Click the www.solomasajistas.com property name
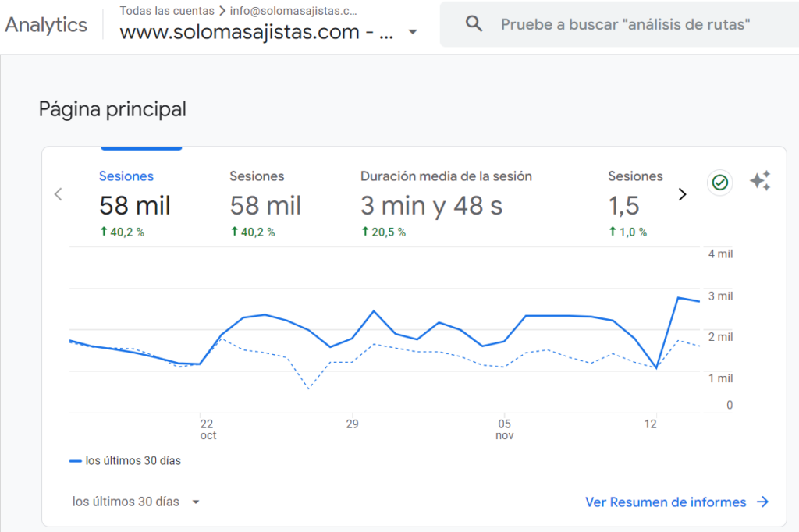This screenshot has height=532, width=799. 256,32
